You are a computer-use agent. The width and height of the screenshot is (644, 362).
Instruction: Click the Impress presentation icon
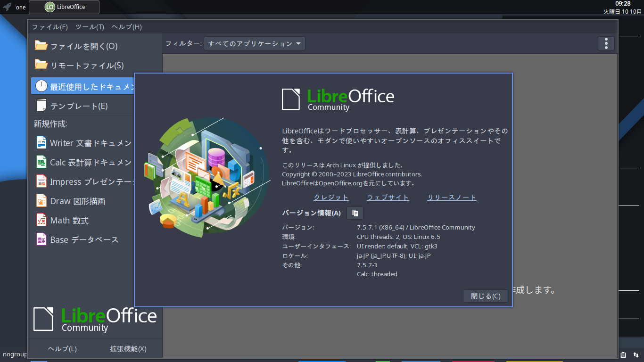tap(41, 181)
